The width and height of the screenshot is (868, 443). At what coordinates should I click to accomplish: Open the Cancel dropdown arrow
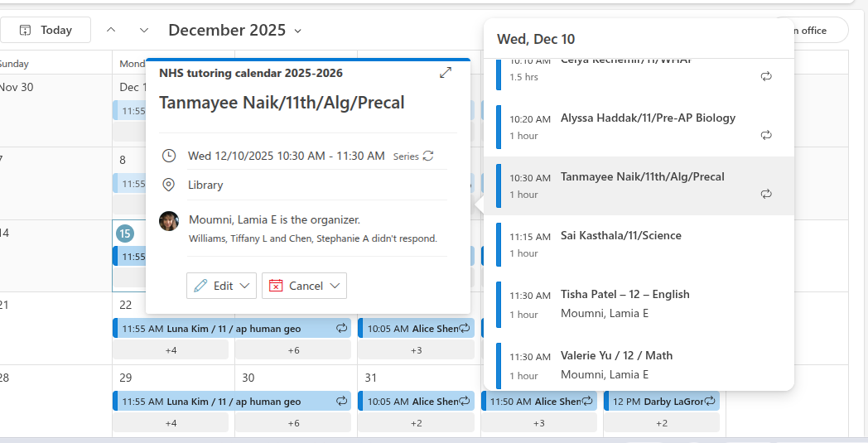pos(335,286)
